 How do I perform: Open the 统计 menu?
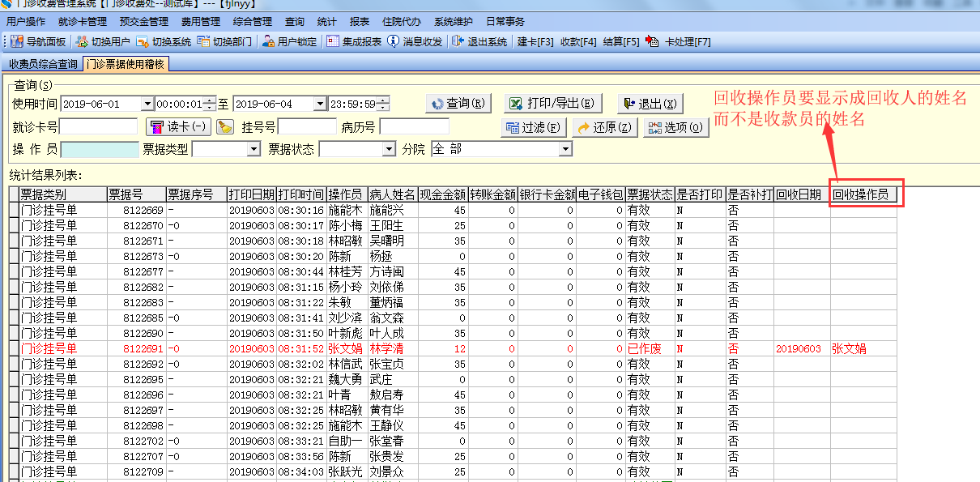327,22
